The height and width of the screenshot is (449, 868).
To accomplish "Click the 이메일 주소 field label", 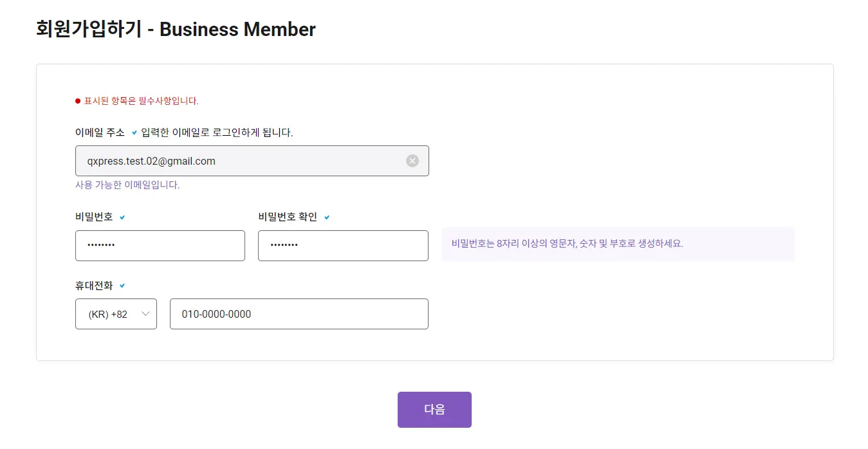I will pyautogui.click(x=100, y=133).
